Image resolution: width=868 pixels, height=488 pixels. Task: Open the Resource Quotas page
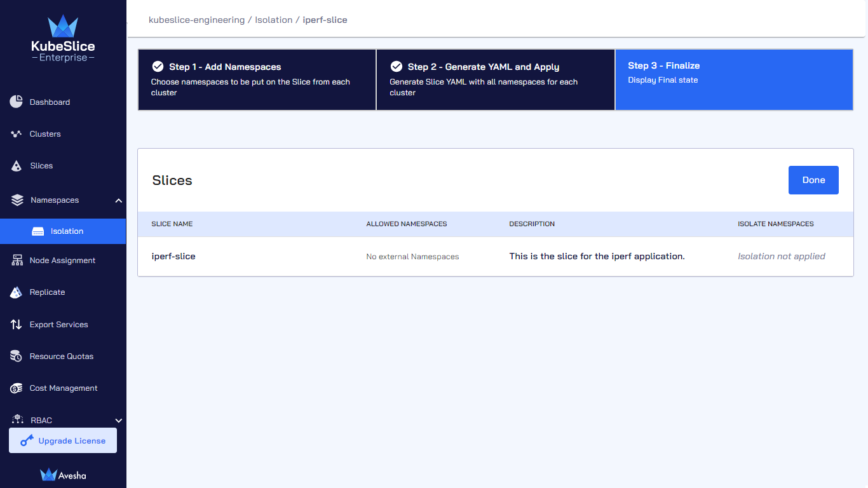click(63, 356)
